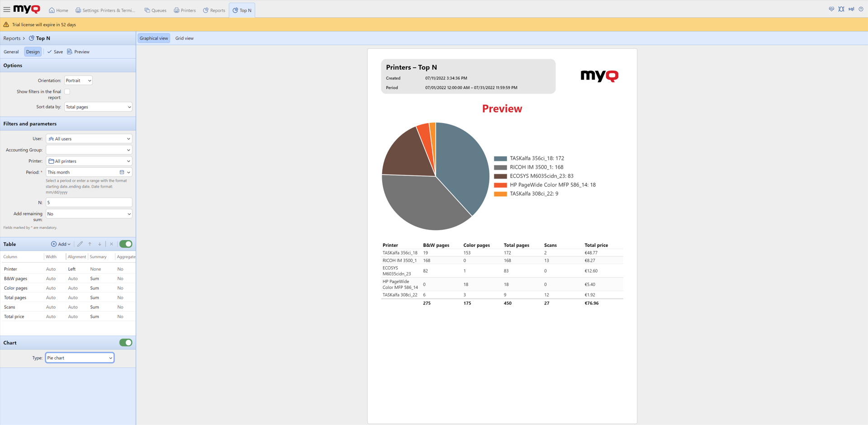Click the users icon in the User field
This screenshot has height=425, width=868.
tap(51, 139)
